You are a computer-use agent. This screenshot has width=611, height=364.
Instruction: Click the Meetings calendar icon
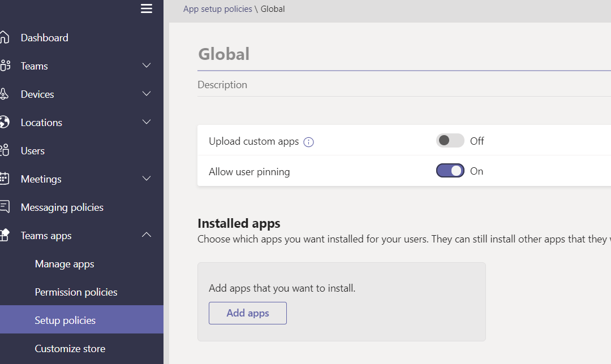point(5,178)
